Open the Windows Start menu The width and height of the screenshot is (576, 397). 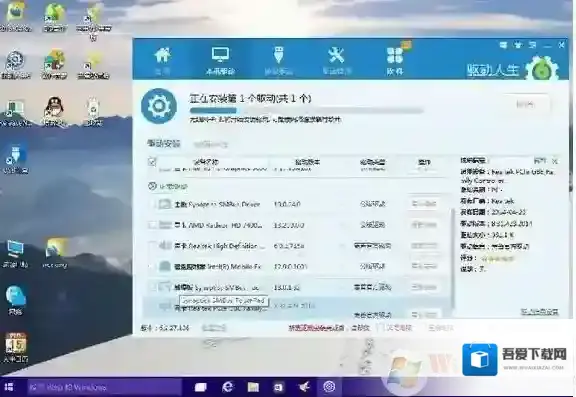(9, 387)
